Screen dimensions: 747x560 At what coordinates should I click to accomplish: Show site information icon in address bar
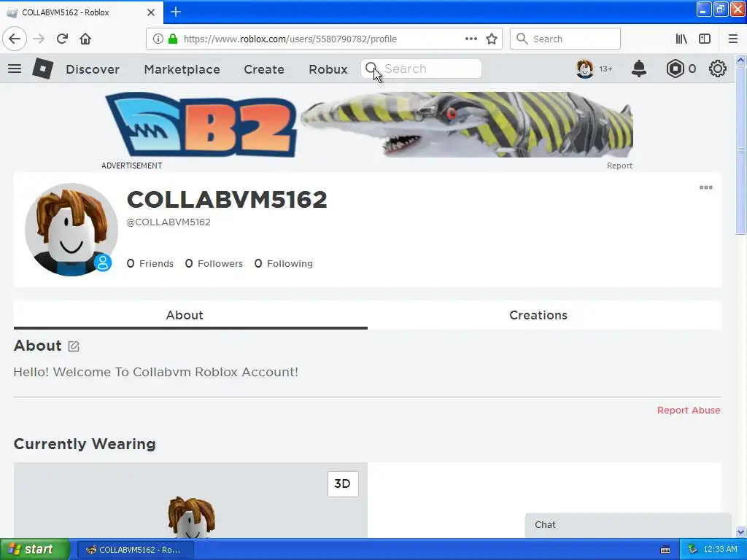(158, 39)
